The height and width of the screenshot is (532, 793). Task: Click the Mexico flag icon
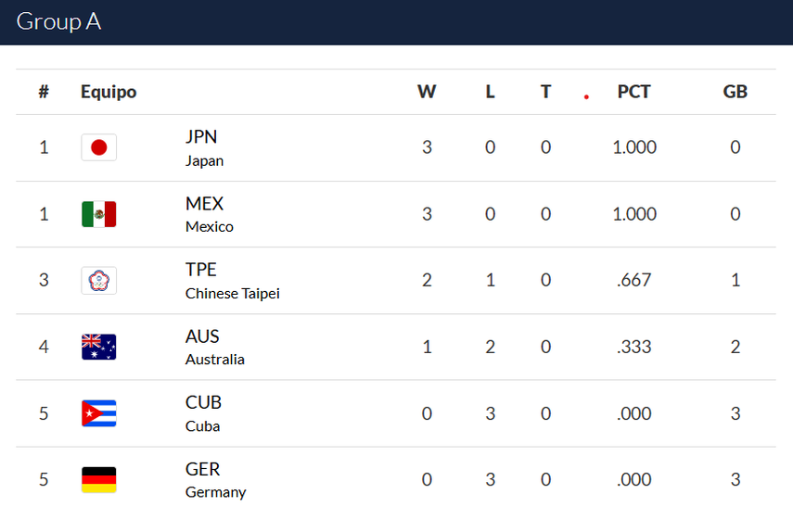coord(98,214)
